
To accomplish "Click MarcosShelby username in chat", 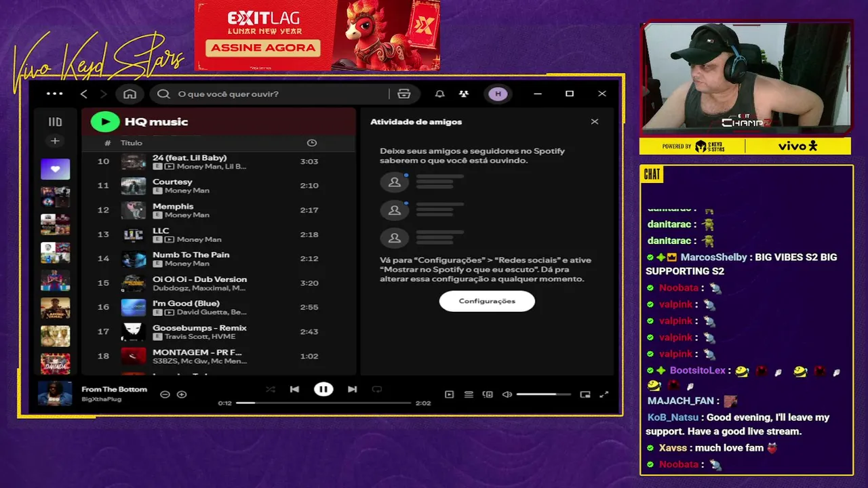I will [x=713, y=258].
